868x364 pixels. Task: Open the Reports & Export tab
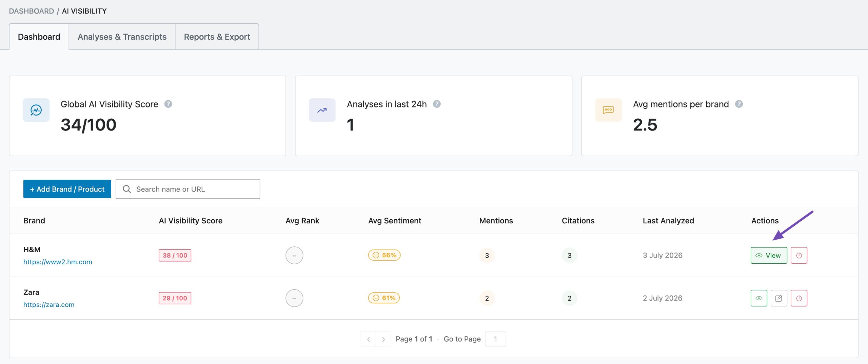[x=217, y=37]
